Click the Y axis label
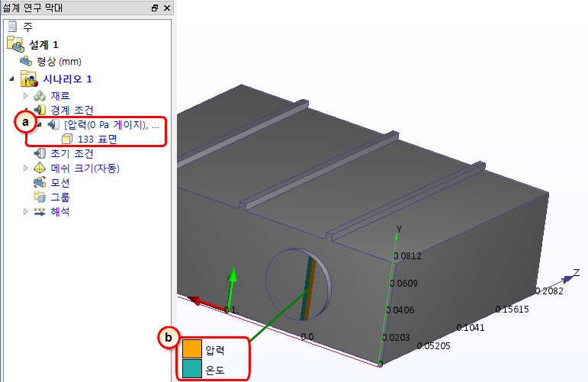588x382 pixels. (x=399, y=230)
